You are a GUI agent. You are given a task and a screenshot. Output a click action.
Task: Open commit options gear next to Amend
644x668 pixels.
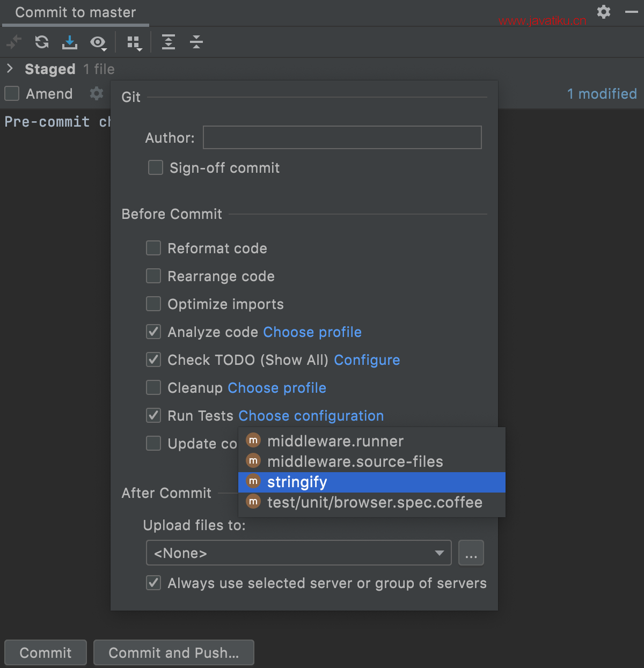97,93
